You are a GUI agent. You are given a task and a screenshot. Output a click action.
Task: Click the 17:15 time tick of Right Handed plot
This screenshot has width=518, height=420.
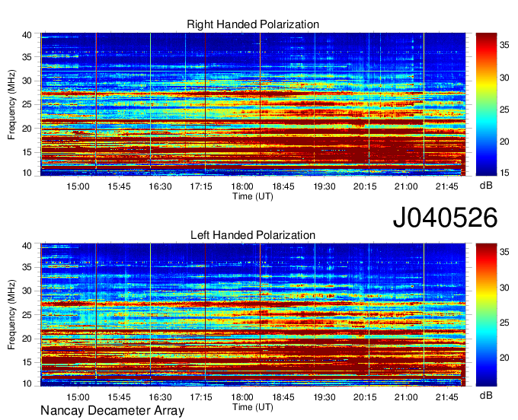click(x=201, y=186)
